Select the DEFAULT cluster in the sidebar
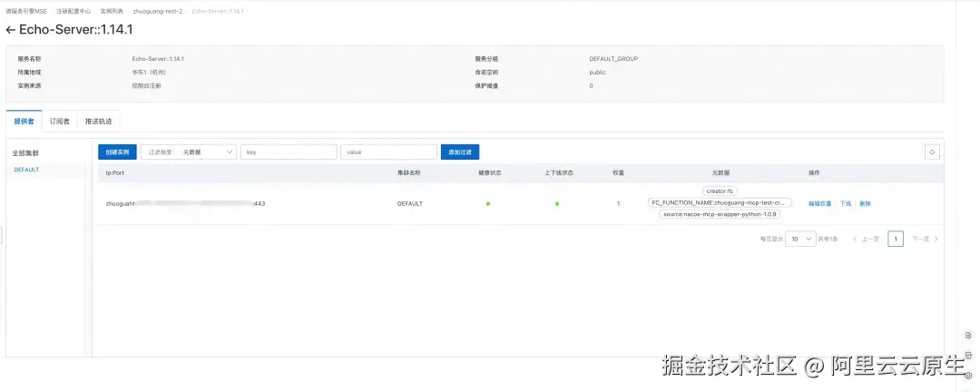Image resolution: width=980 pixels, height=392 pixels. (26, 170)
